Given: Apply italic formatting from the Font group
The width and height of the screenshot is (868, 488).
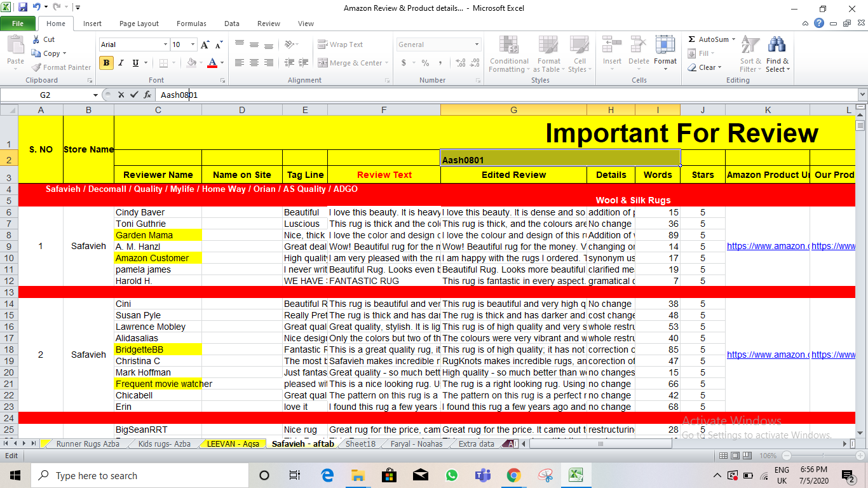Looking at the screenshot, I should click(119, 64).
